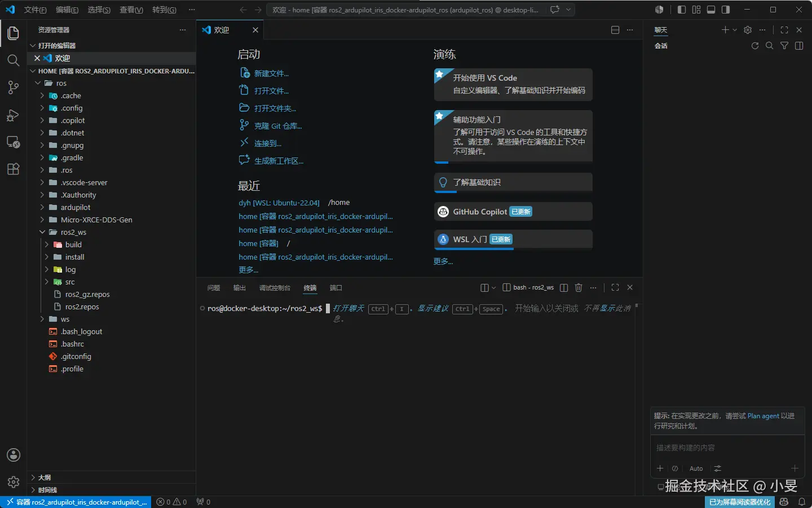The height and width of the screenshot is (508, 812).
Task: Refresh the chat sessions list
Action: tap(755, 46)
